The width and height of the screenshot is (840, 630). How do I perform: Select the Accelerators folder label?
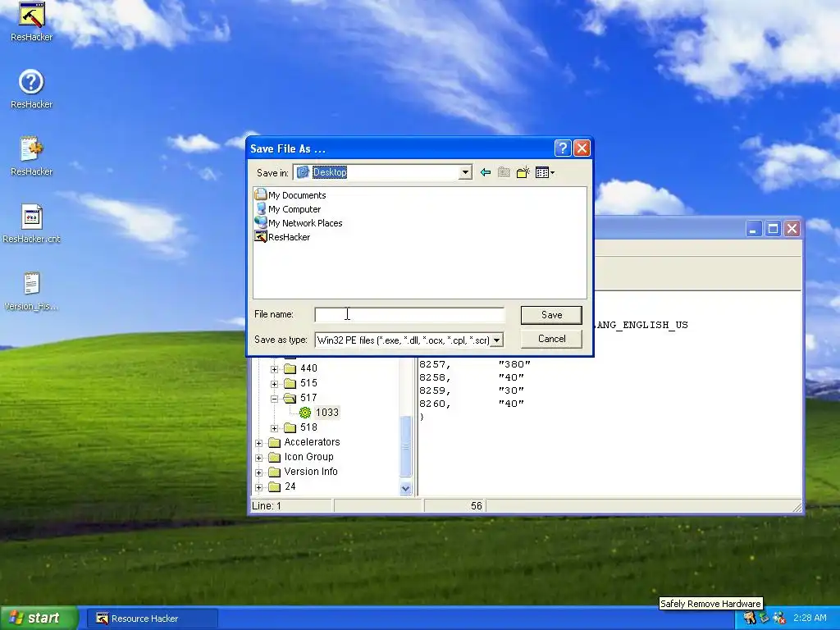coord(312,442)
